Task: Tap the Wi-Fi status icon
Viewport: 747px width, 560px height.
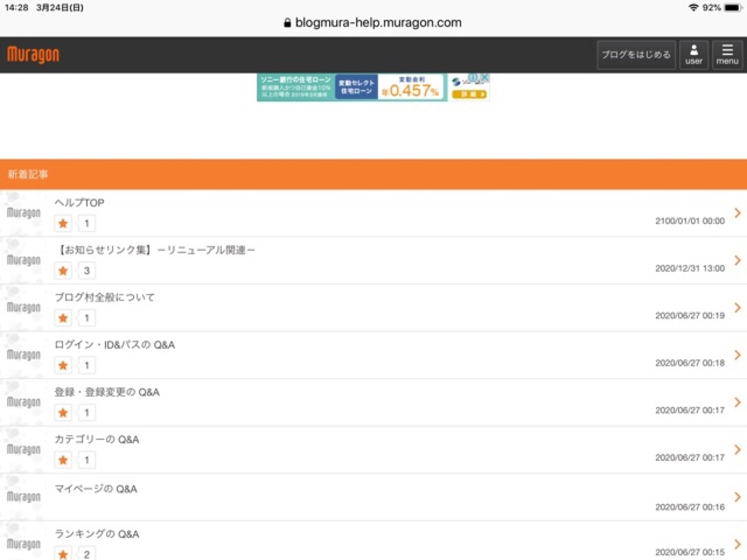Action: click(694, 7)
